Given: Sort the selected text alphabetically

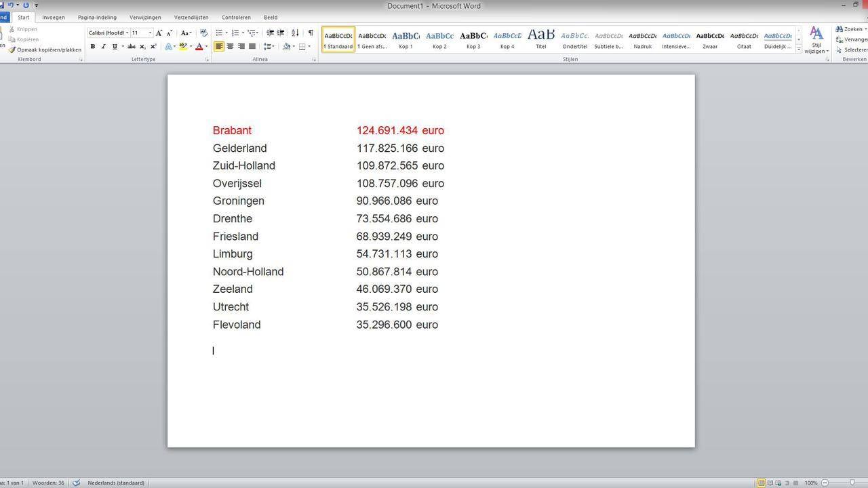Looking at the screenshot, I should 295,33.
